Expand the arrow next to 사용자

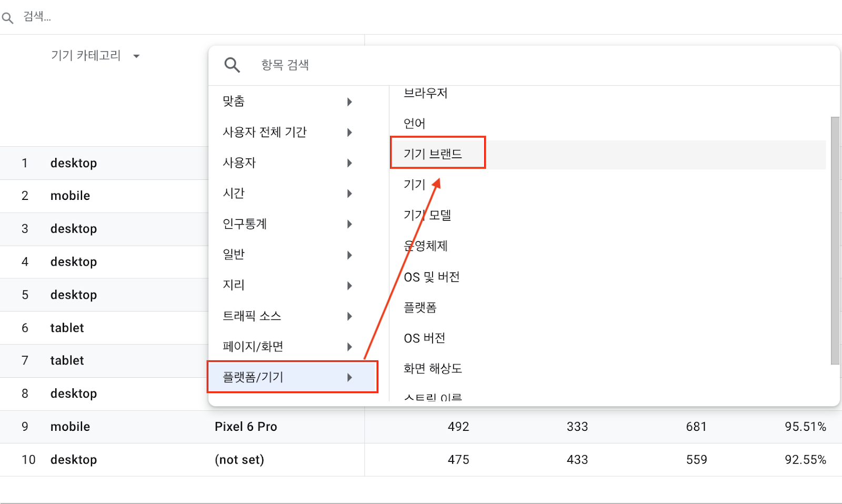click(349, 163)
